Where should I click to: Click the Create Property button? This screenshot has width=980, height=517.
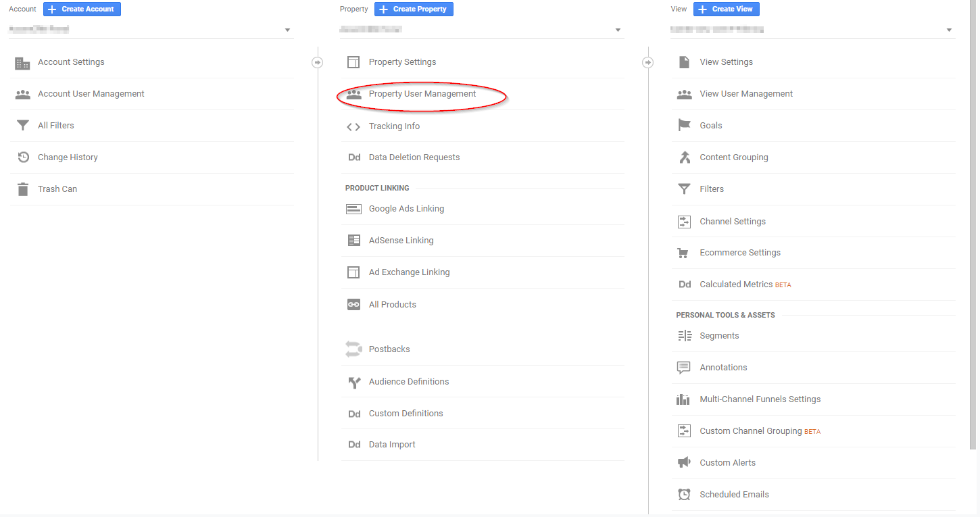point(414,9)
